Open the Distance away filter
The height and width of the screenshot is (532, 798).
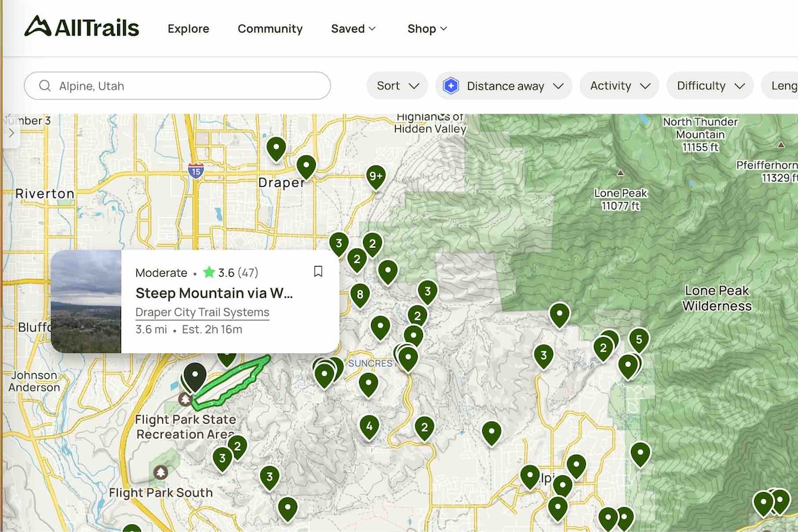(504, 86)
